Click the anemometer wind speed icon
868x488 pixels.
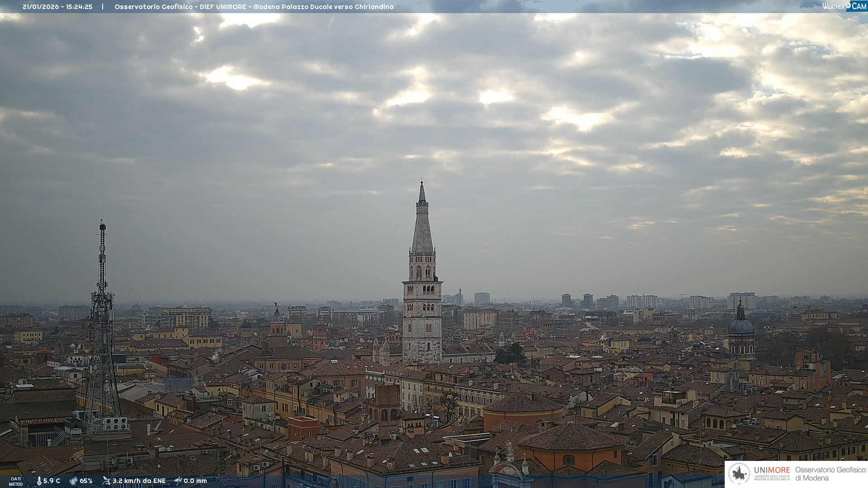pyautogui.click(x=106, y=481)
